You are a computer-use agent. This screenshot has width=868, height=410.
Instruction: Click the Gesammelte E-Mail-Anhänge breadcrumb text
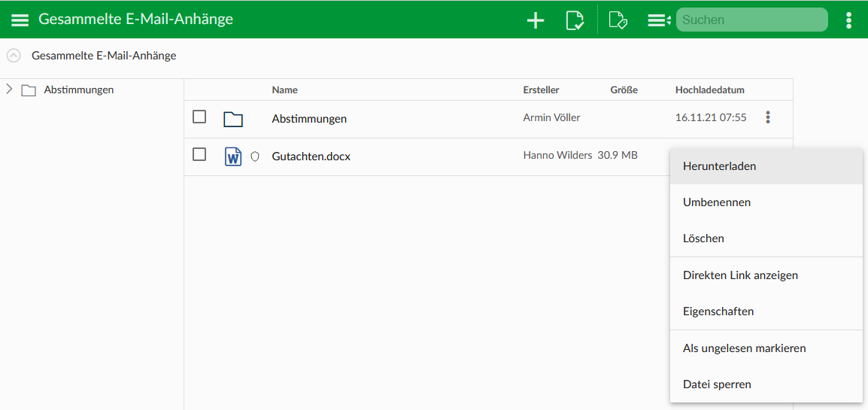click(104, 56)
